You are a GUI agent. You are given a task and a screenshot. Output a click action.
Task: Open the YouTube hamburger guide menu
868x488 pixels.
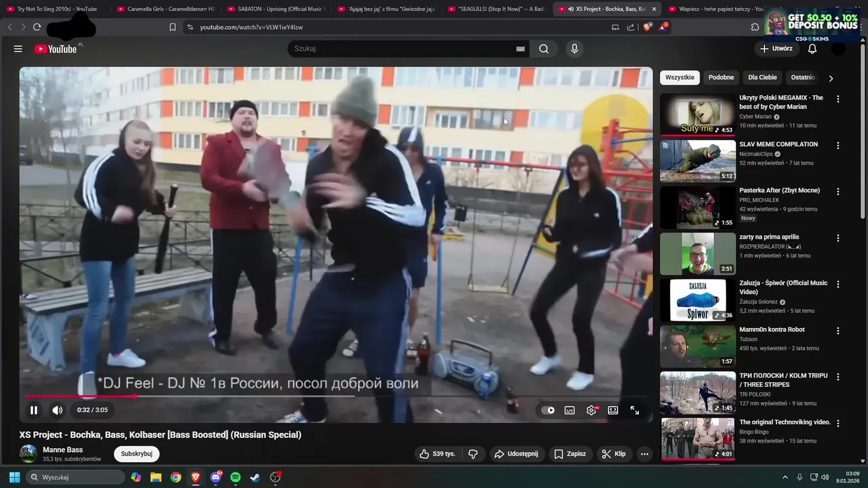click(x=18, y=49)
